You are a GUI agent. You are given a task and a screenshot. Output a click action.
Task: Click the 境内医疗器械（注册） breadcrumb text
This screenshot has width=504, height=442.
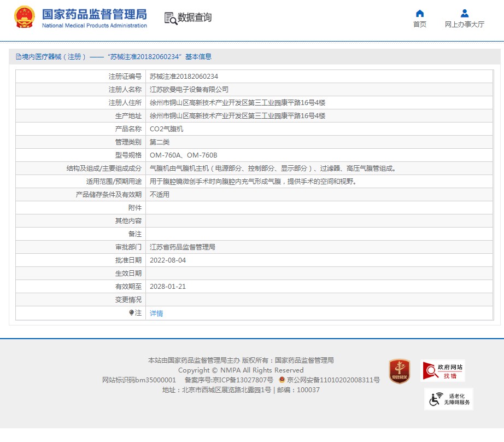click(x=54, y=57)
